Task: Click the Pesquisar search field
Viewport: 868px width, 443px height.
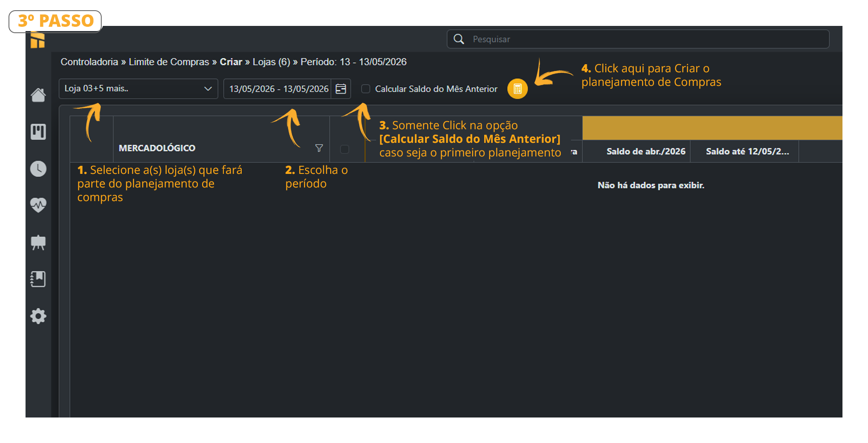Action: pos(638,39)
